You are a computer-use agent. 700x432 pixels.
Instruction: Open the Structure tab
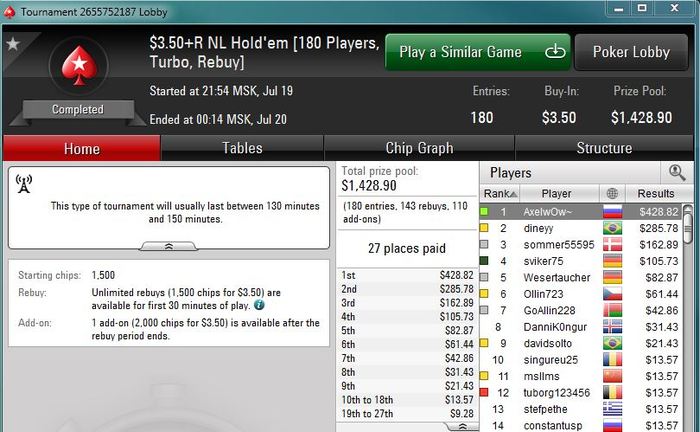604,148
